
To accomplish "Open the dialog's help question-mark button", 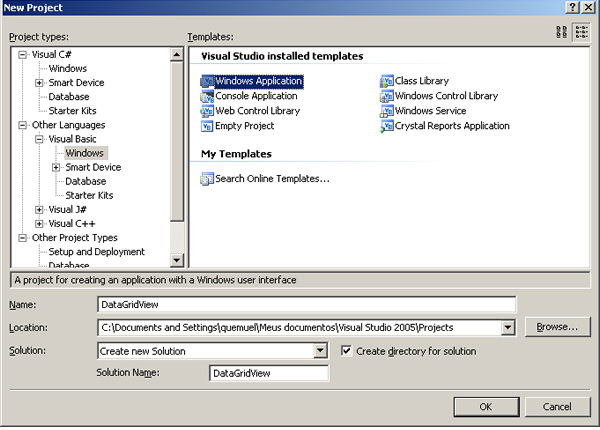I will 572,7.
